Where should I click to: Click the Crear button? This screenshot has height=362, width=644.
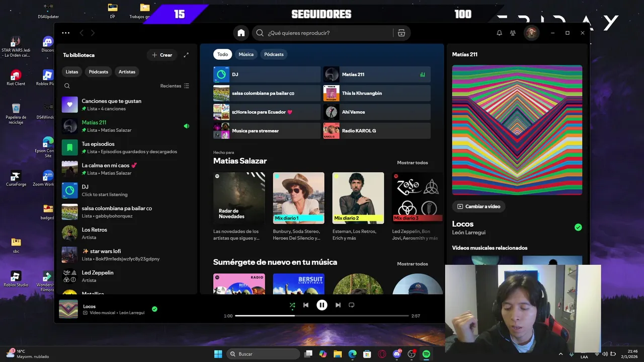(x=162, y=55)
